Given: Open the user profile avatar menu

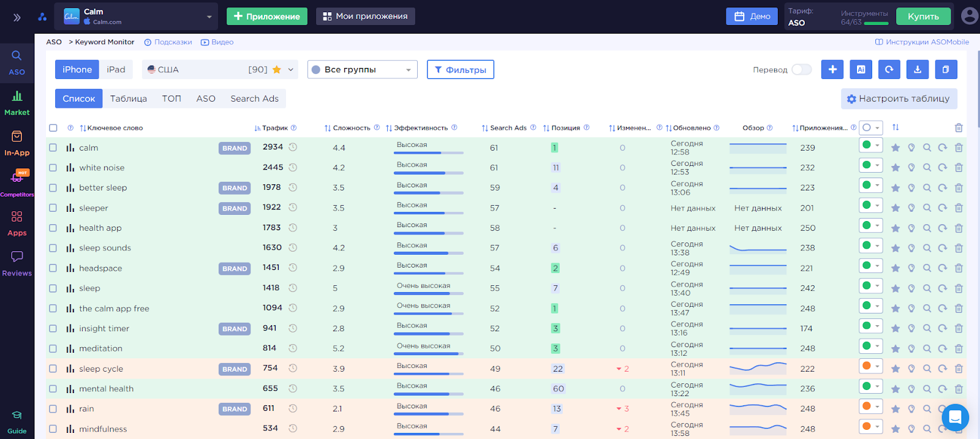Looking at the screenshot, I should pyautogui.click(x=970, y=16).
